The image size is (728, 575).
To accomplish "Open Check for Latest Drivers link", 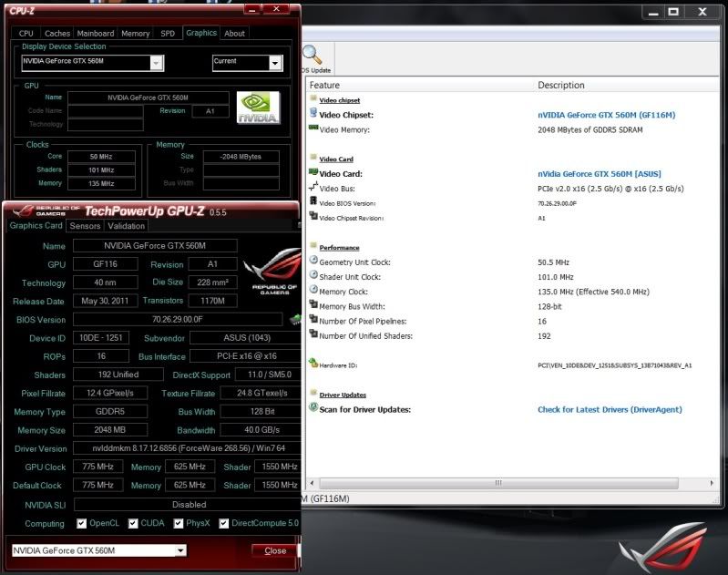I will click(x=610, y=410).
